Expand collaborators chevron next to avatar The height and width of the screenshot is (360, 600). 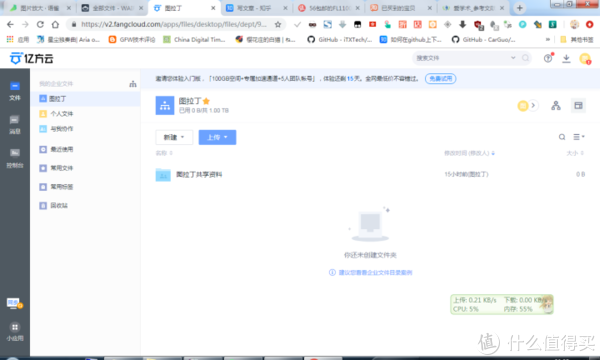coord(533,106)
